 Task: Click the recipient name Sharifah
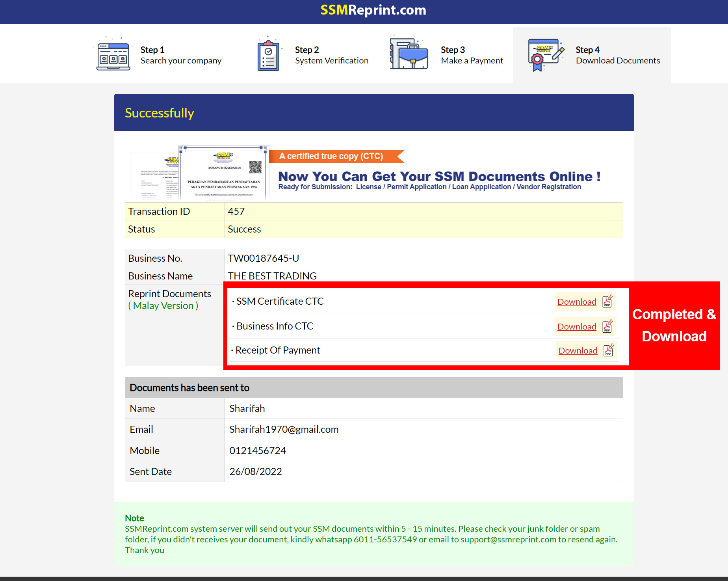247,408
